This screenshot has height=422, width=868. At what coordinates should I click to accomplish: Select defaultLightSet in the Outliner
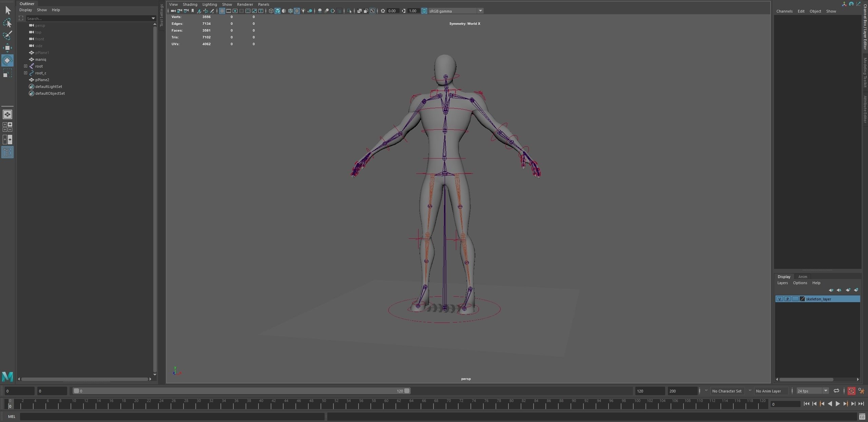tap(49, 87)
